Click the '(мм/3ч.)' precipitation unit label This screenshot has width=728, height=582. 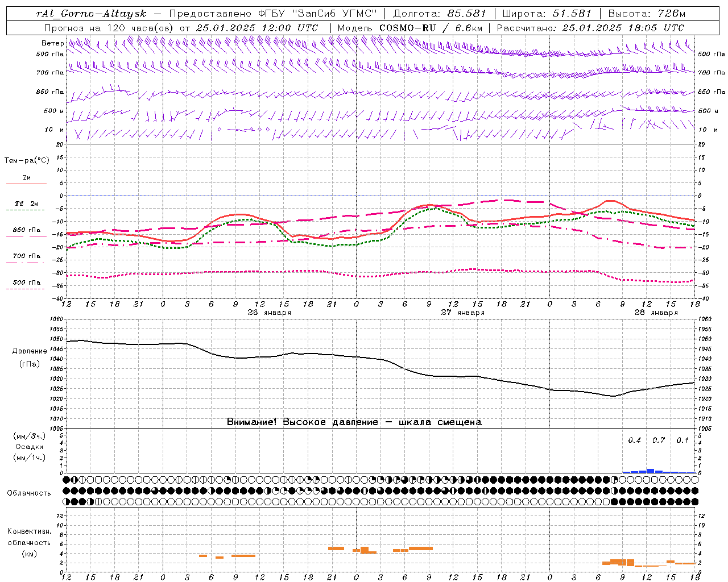coord(30,436)
